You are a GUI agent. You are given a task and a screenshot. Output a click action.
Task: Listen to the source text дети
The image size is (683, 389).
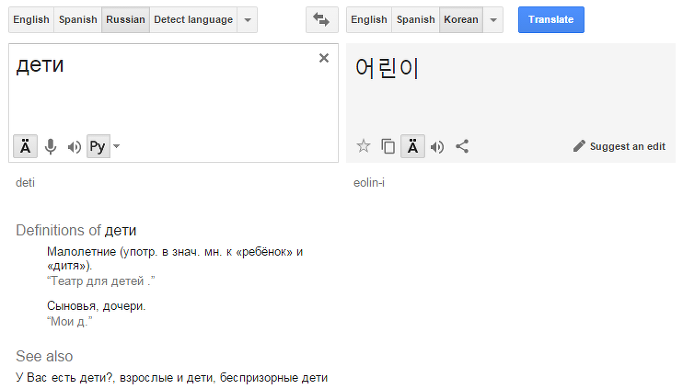click(x=74, y=147)
